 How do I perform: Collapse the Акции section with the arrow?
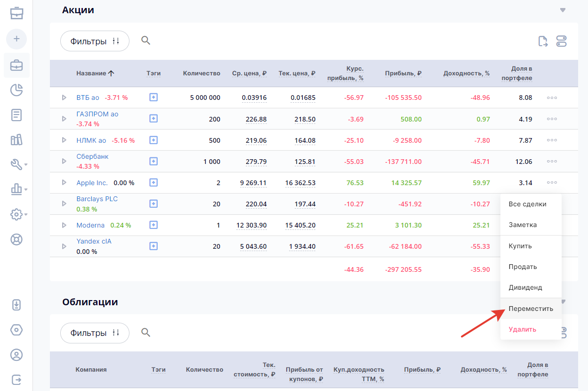[562, 10]
